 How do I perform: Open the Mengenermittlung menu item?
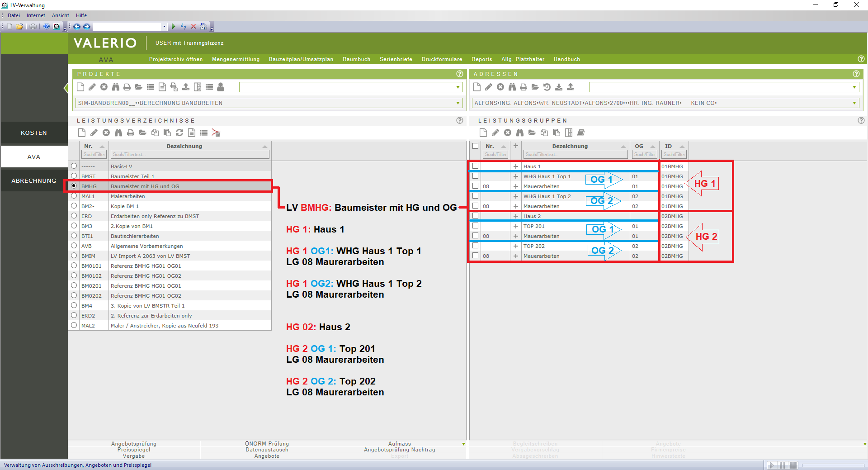pyautogui.click(x=236, y=59)
